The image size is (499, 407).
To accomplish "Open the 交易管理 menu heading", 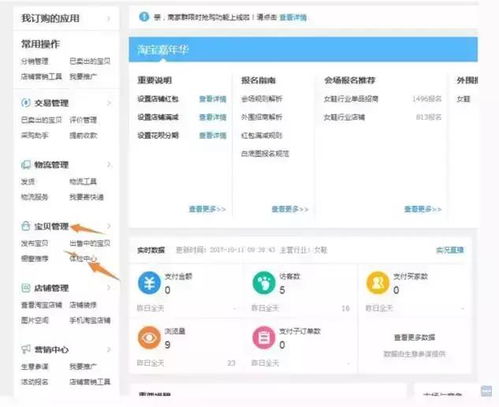I will [51, 103].
